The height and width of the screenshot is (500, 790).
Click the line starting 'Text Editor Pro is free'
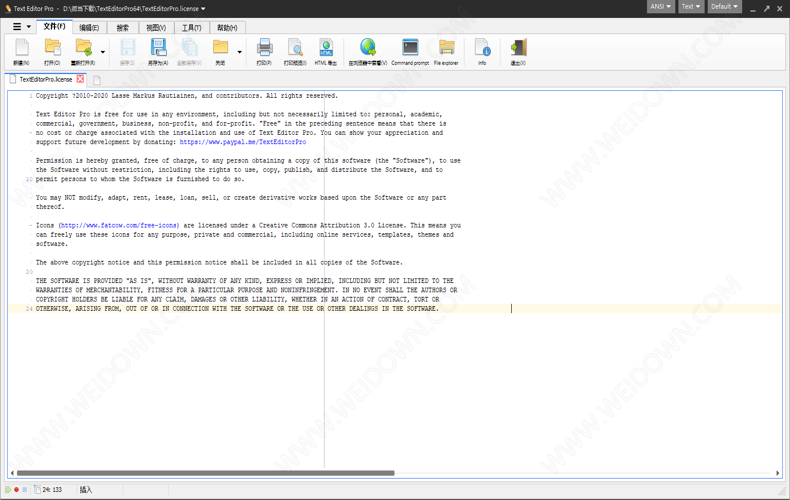239,114
